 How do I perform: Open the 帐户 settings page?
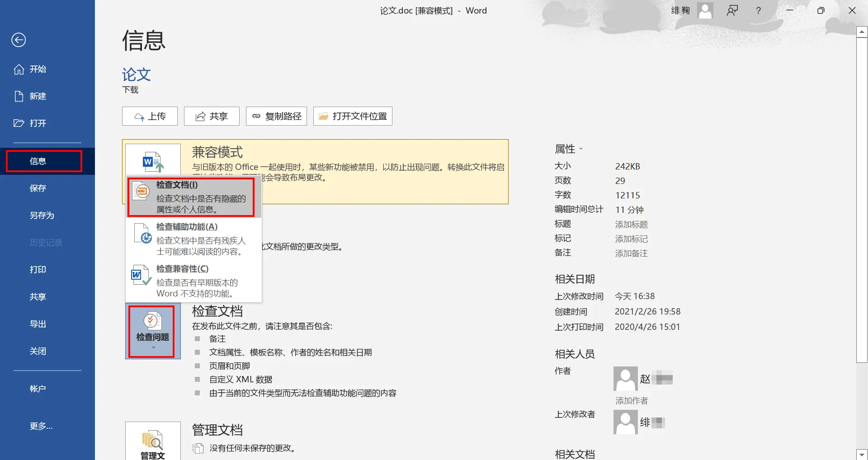pyautogui.click(x=47, y=389)
